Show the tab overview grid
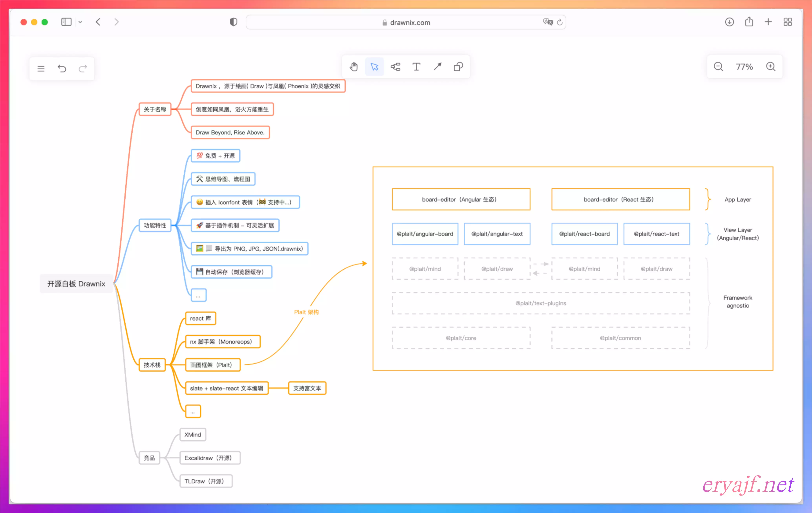Viewport: 812px width, 513px height. [788, 22]
